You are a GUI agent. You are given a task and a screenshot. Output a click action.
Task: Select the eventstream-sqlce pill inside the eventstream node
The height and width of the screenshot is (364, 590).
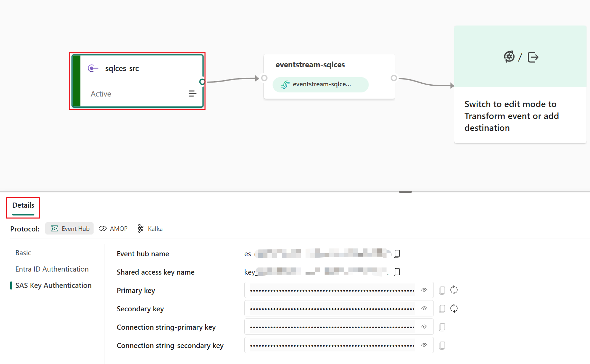(320, 84)
